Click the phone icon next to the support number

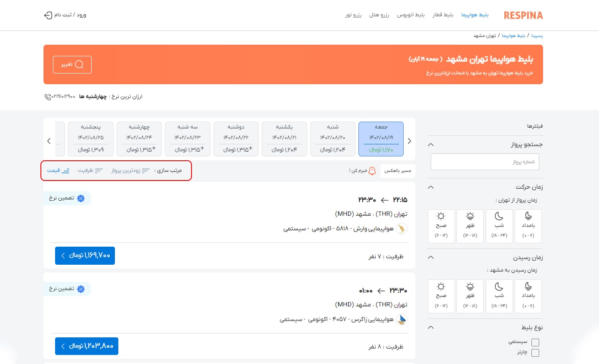[47, 97]
